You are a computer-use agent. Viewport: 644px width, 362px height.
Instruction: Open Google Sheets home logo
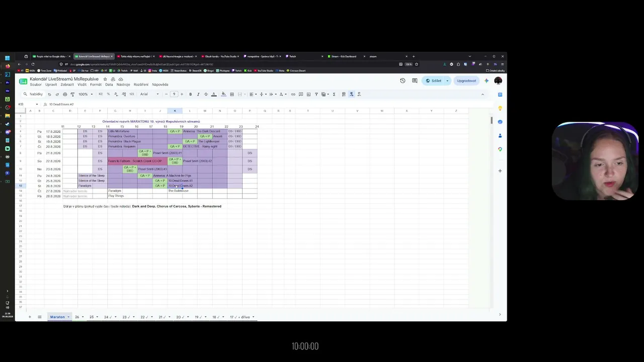(x=23, y=81)
